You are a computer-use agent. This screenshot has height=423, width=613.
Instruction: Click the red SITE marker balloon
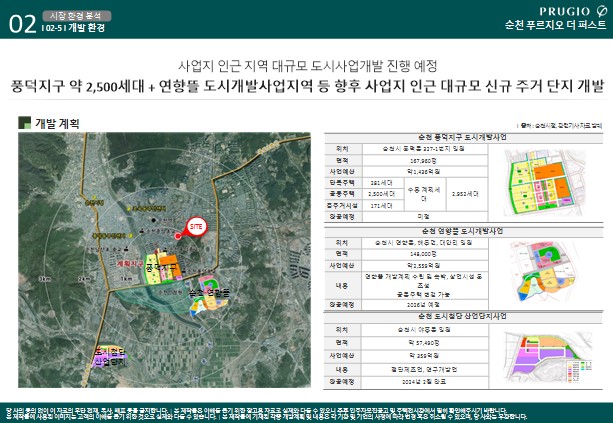(195, 227)
